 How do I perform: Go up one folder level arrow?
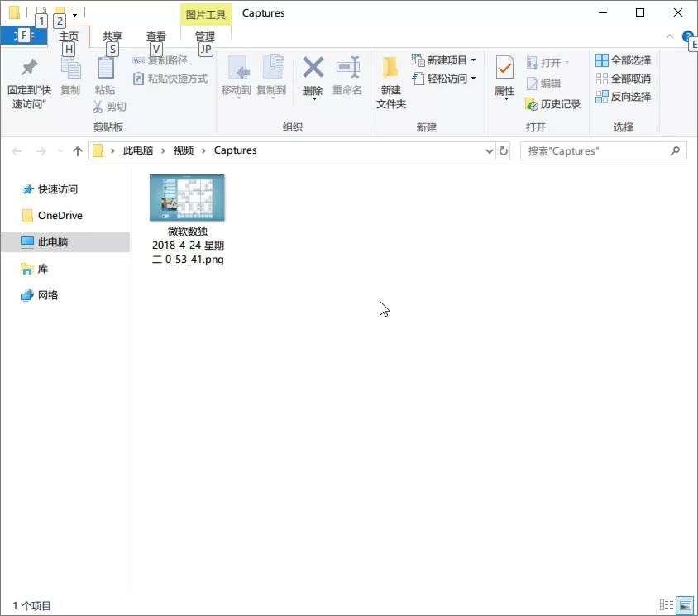click(78, 151)
